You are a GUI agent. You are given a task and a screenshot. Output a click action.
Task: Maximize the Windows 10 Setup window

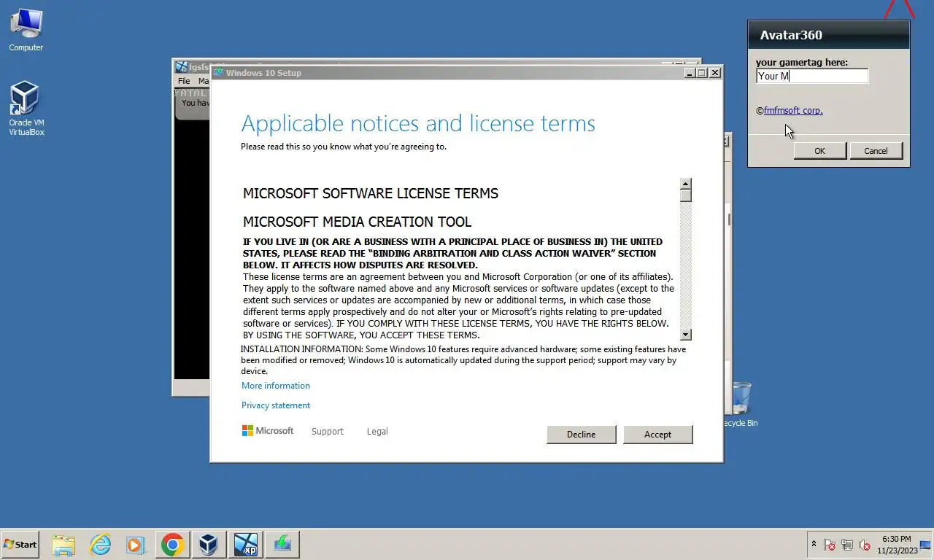tap(702, 73)
